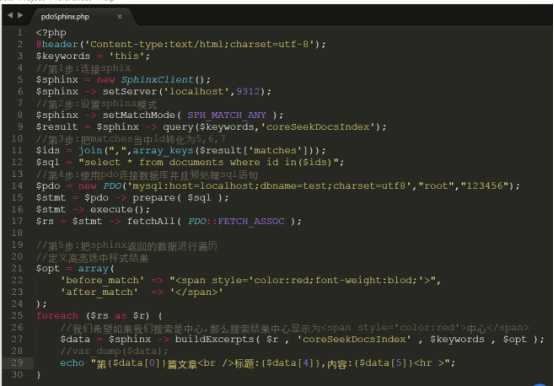This screenshot has height=386, width=554.
Task: Click the "123456" password string
Action: pos(484,186)
